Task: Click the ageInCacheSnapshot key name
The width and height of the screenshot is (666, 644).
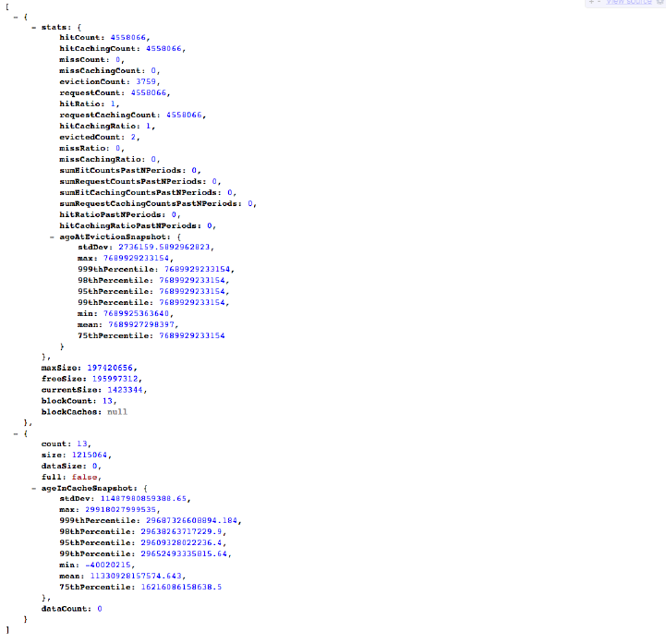Action: pos(87,488)
